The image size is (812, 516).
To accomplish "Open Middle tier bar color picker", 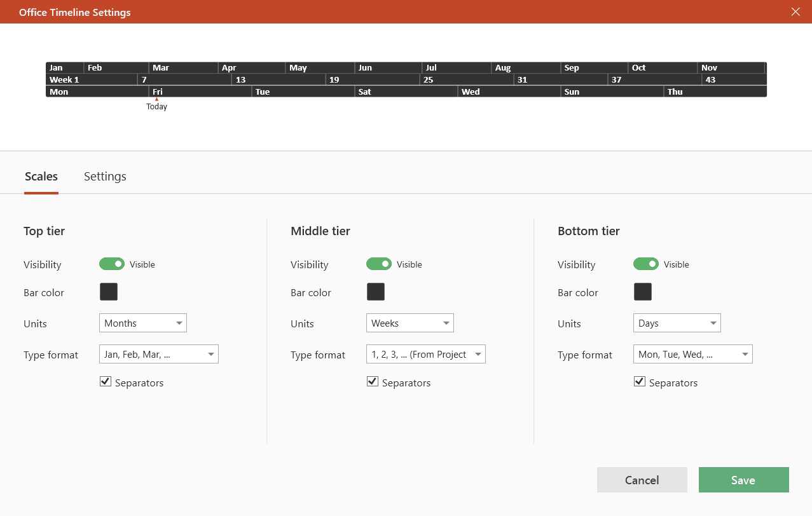I will [x=376, y=292].
